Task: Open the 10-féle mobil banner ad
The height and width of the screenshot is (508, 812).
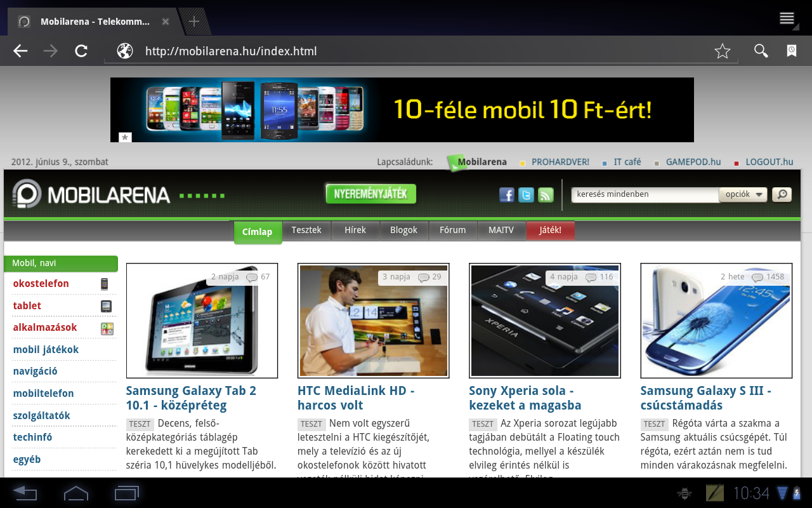Action: pyautogui.click(x=402, y=110)
